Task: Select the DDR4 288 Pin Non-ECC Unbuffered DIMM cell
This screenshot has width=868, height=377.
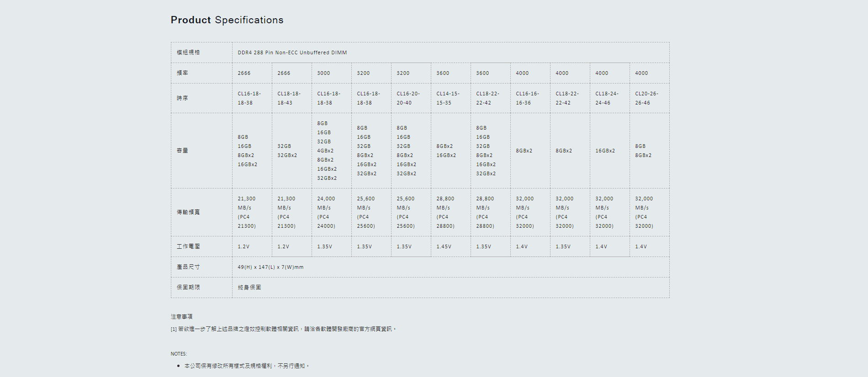Action: [292, 52]
